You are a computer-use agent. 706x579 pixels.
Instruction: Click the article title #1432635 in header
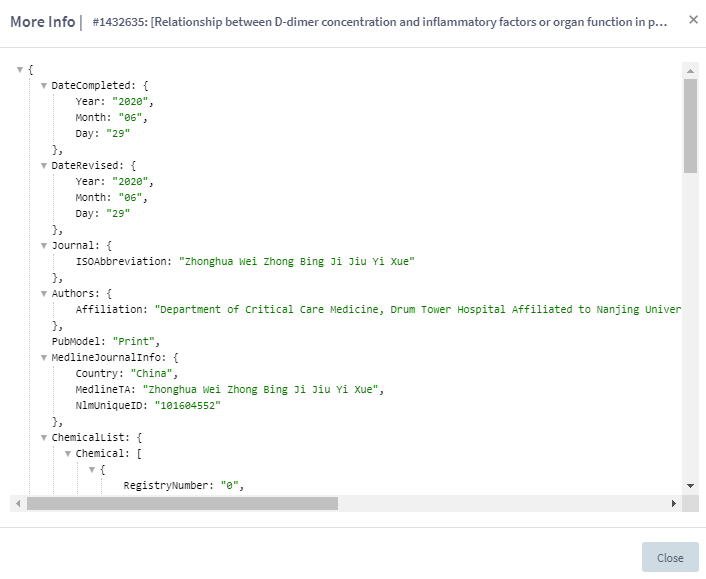coord(380,22)
